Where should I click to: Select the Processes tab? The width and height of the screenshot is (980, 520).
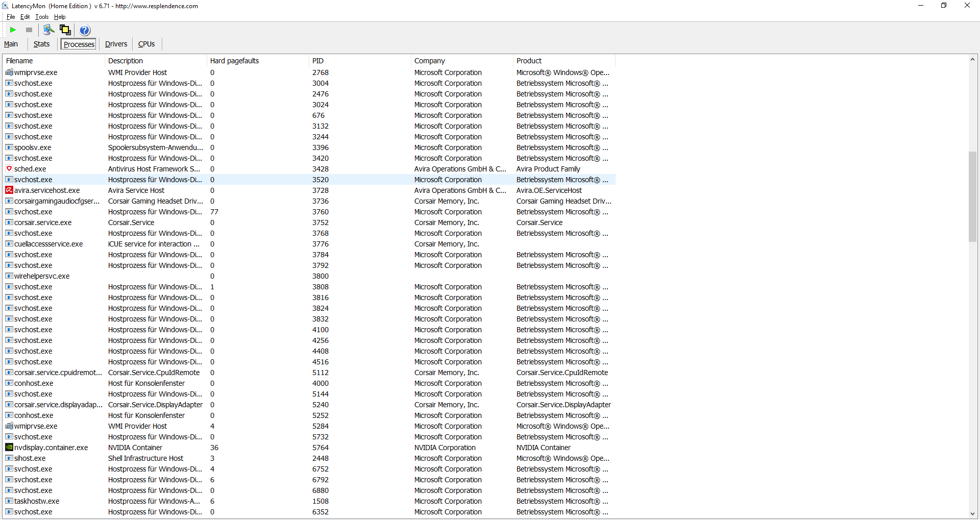coord(79,44)
